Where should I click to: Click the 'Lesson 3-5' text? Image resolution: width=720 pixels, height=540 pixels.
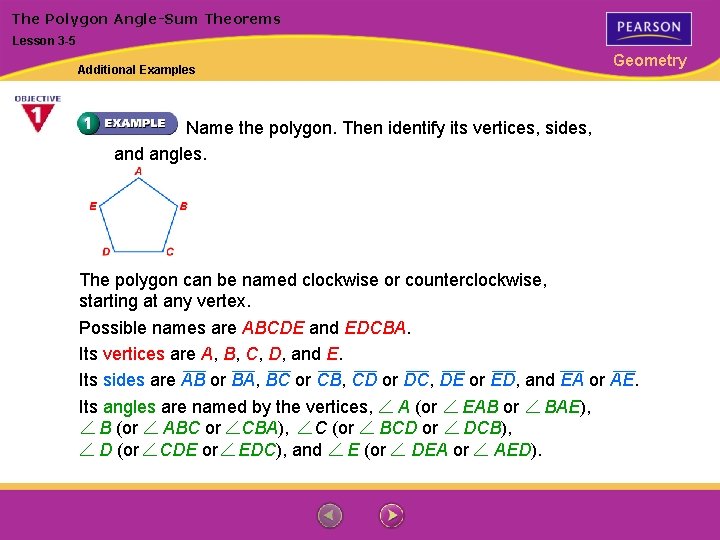[44, 41]
